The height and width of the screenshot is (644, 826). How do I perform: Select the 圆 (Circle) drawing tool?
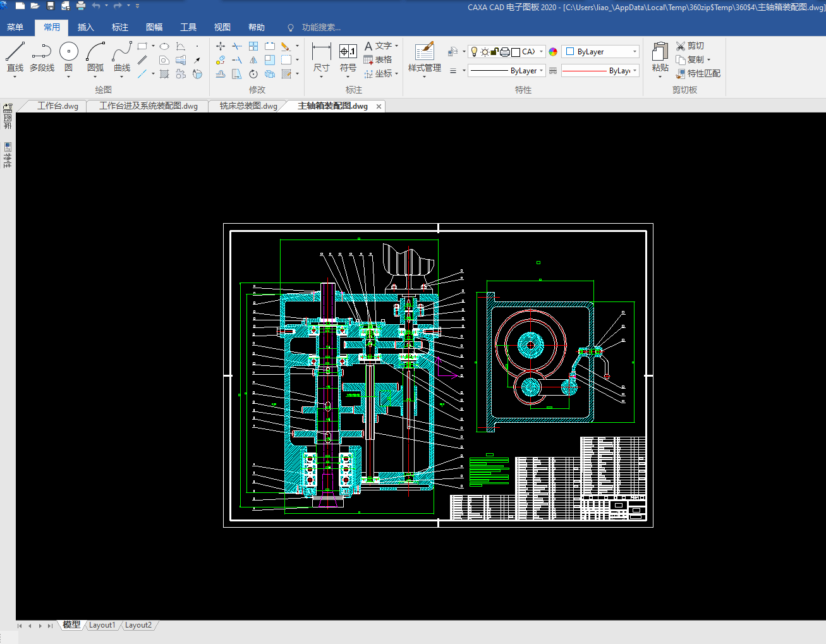tap(68, 57)
